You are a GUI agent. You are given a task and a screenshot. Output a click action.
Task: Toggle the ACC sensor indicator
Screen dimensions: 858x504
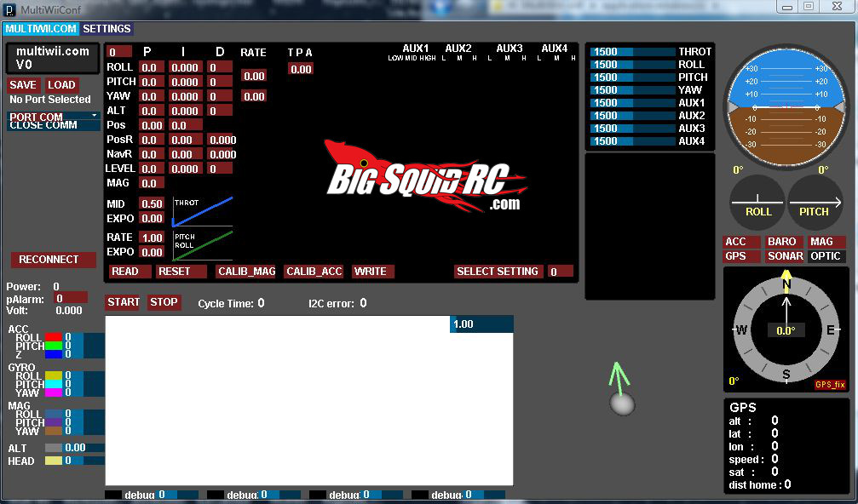pos(741,242)
